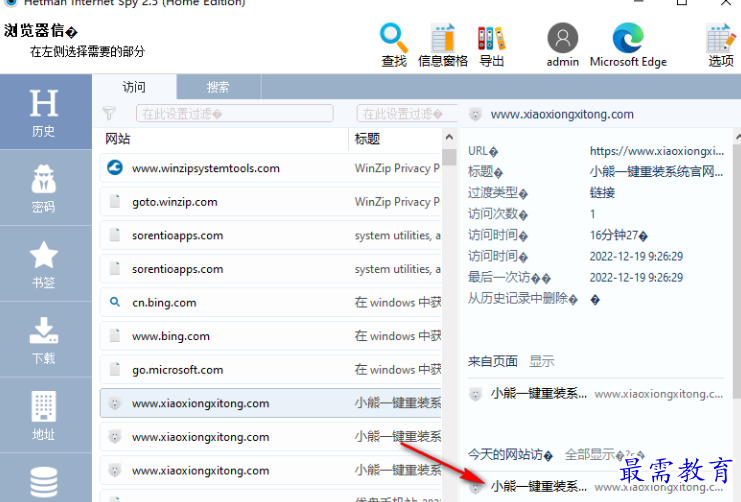
Task: Click the 16分钟27 visit time value
Action: pos(619,235)
